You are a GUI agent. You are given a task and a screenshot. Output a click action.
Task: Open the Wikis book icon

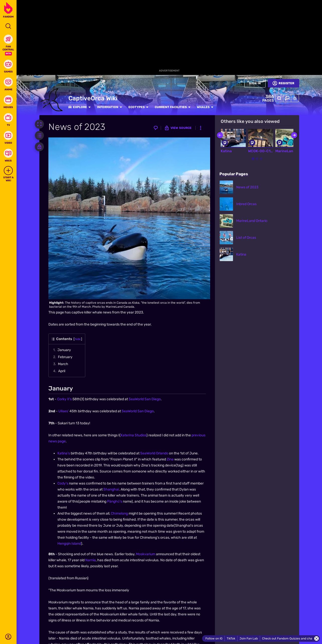(8, 153)
